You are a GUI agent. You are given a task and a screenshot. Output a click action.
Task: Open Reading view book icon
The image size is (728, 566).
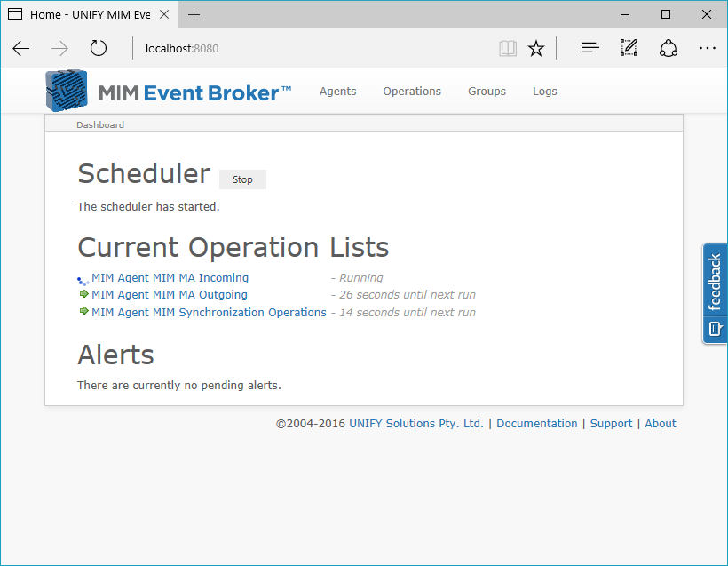click(x=508, y=48)
